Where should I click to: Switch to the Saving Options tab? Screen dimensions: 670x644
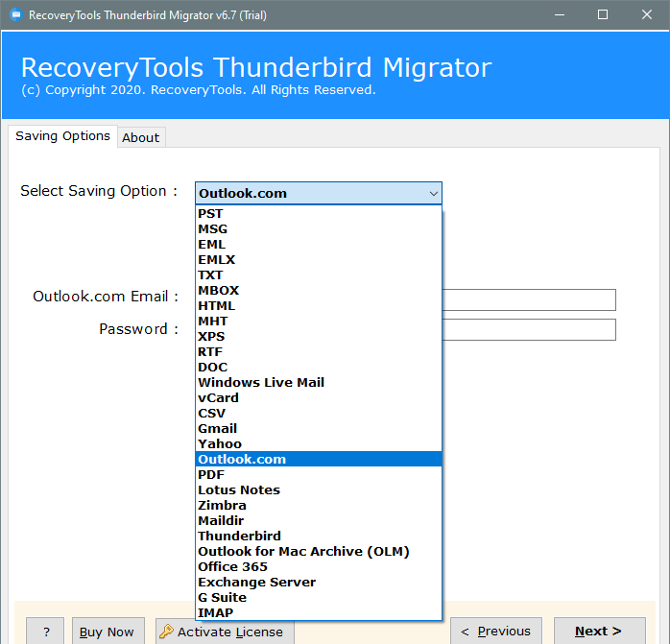pyautogui.click(x=62, y=136)
